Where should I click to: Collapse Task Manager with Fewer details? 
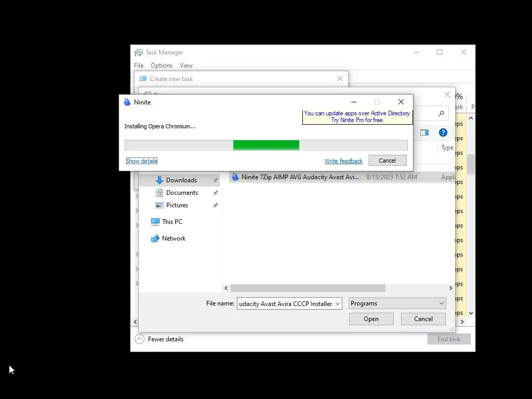(159, 339)
